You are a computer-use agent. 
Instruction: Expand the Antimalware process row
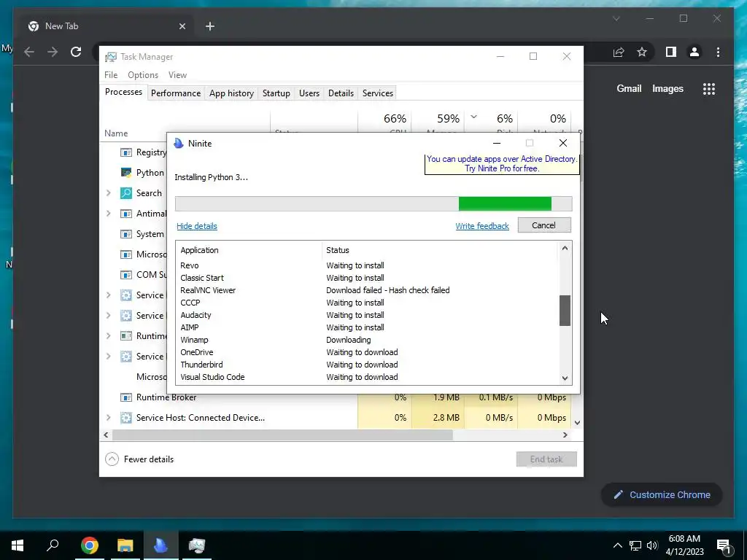[x=108, y=214]
